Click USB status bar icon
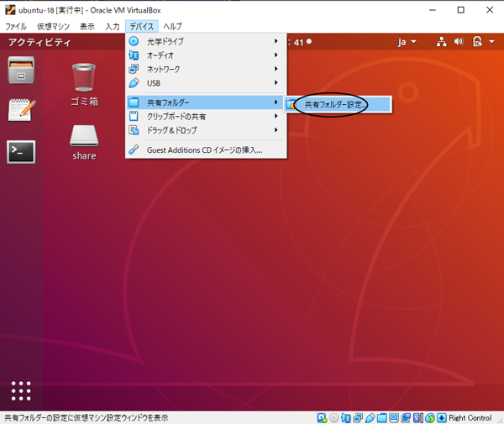The image size is (504, 424). click(x=370, y=418)
